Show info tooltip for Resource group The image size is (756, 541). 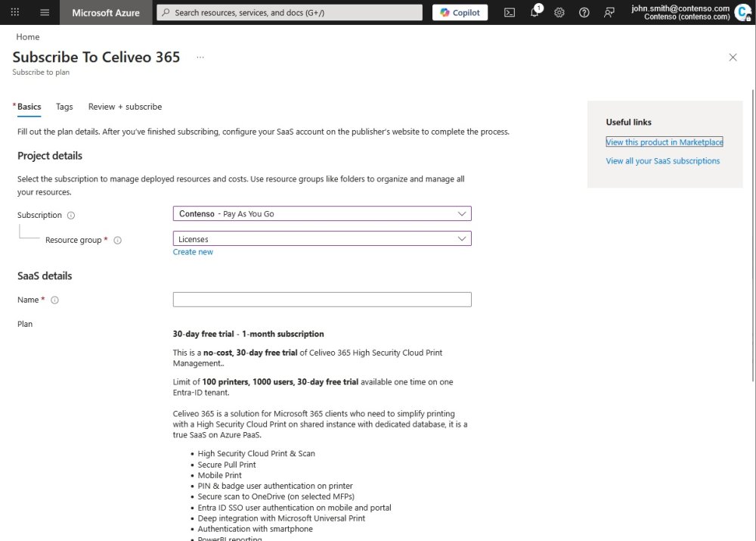117,241
